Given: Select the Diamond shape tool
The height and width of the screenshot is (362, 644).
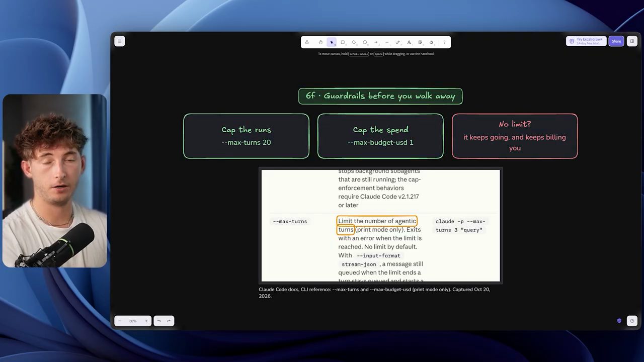Looking at the screenshot, I should coord(354,42).
